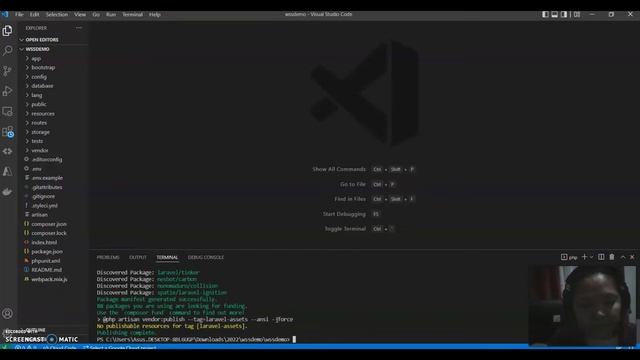
Task: Switch to the Output tab
Action: click(x=138, y=258)
